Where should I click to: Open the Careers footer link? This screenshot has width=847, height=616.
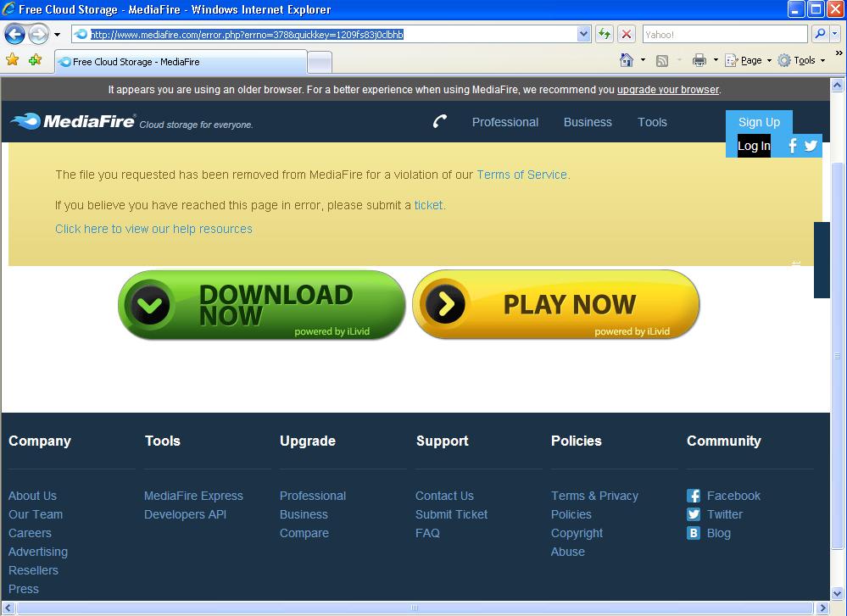pyautogui.click(x=30, y=533)
